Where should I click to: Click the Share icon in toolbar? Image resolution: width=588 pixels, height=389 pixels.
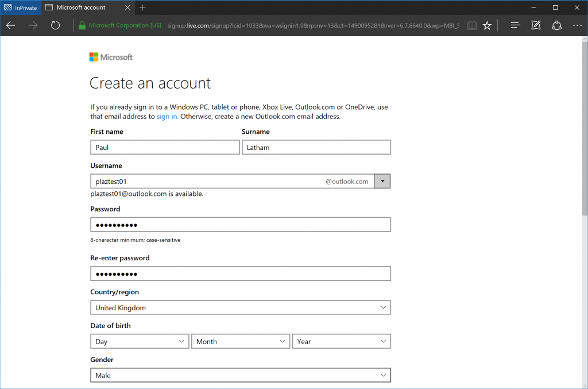(556, 25)
